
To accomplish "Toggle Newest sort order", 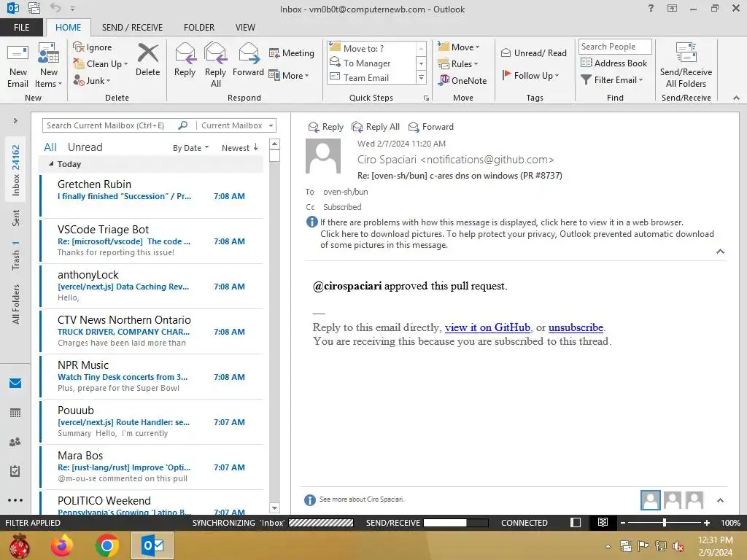I will 239,147.
